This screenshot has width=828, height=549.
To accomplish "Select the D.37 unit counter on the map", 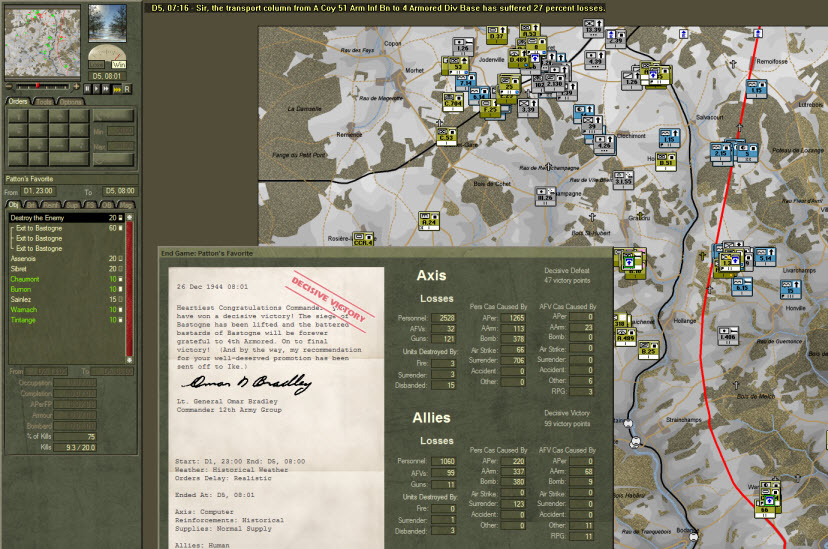I will pos(496,34).
